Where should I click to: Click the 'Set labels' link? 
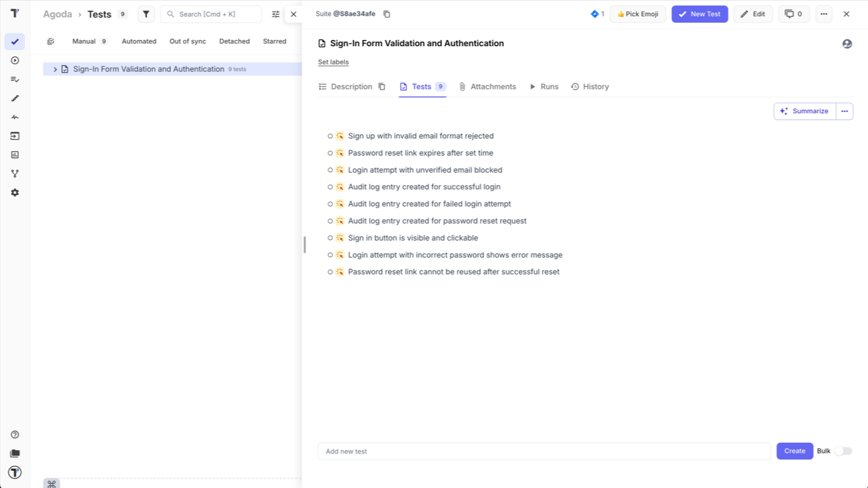333,62
